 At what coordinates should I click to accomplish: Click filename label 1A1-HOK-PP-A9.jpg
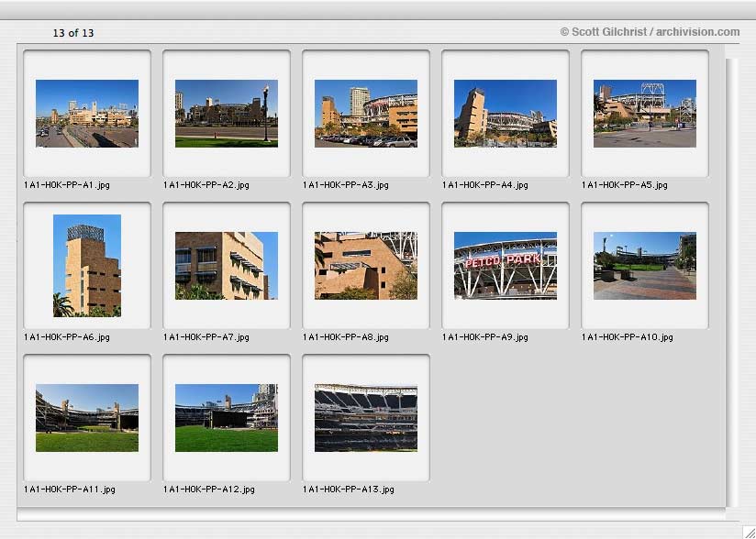(x=485, y=337)
